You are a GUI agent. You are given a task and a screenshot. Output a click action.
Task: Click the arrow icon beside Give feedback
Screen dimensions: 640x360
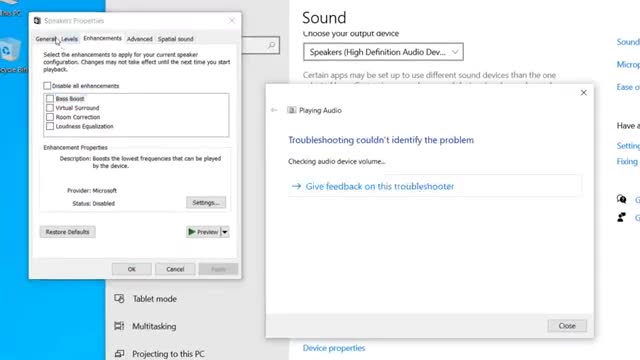coord(296,186)
